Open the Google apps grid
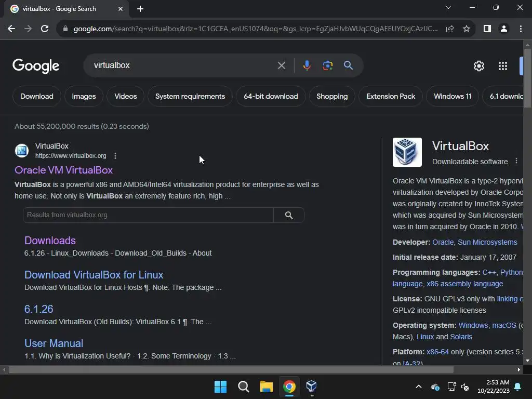The image size is (532, 399). [503, 66]
